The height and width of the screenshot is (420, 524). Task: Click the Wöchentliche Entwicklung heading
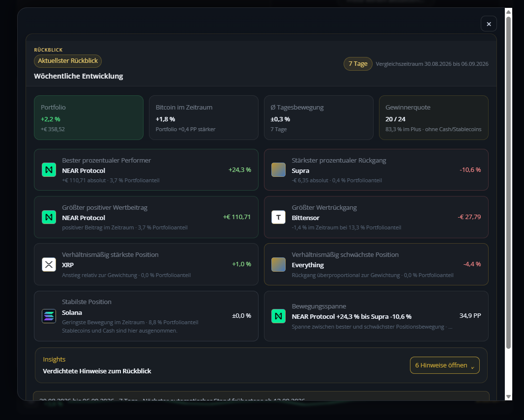pyautogui.click(x=79, y=76)
